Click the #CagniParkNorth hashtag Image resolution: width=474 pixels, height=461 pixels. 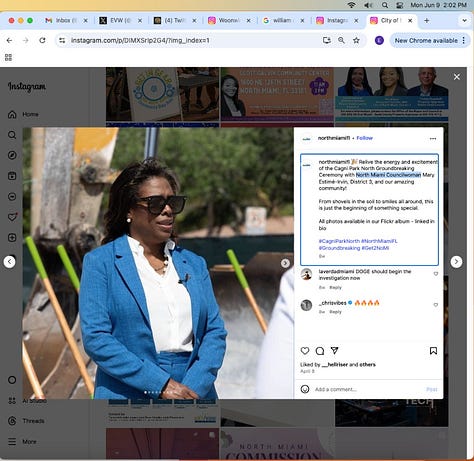point(339,241)
